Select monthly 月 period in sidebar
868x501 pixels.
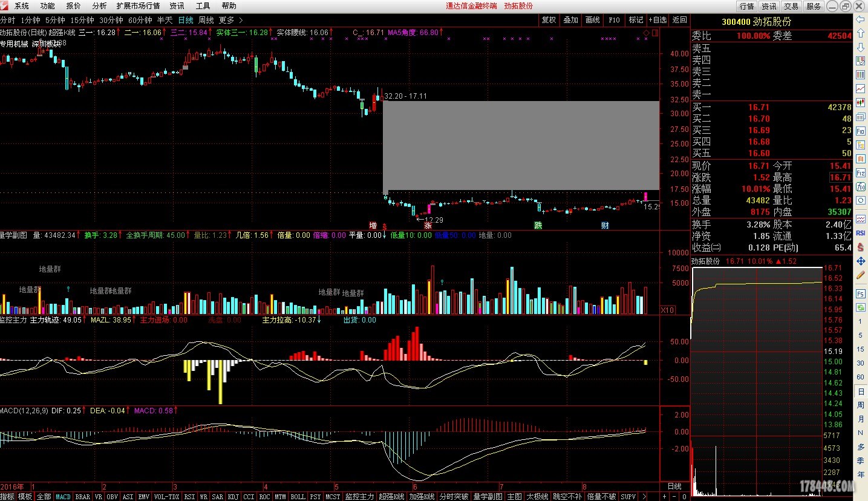click(860, 419)
